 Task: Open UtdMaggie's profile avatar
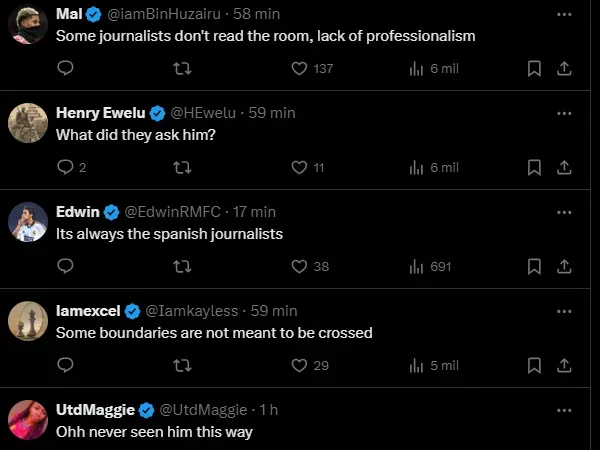click(27, 420)
